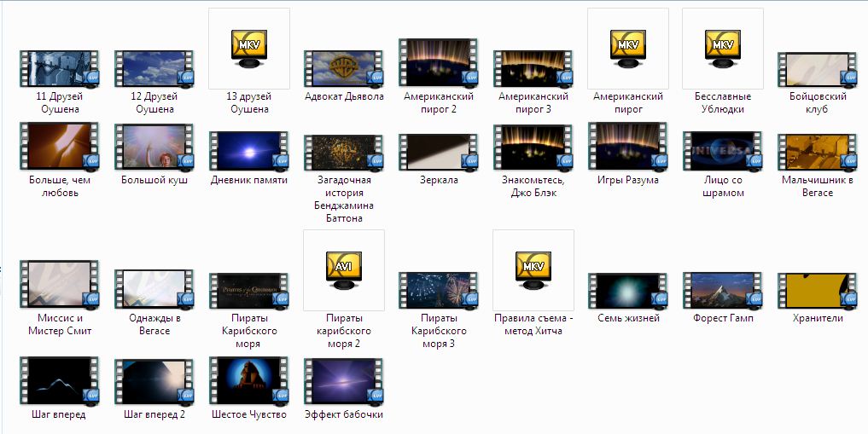Select the Шаг вперед video thumbnail
Screen dimensions: 868x434
tap(59, 380)
